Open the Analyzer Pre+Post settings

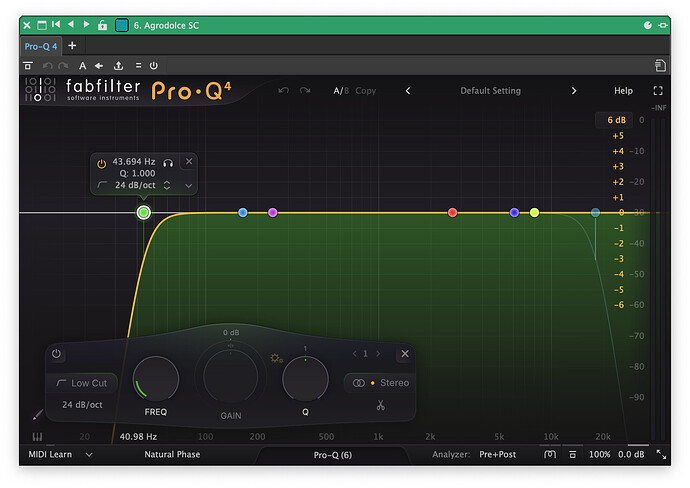[x=497, y=454]
